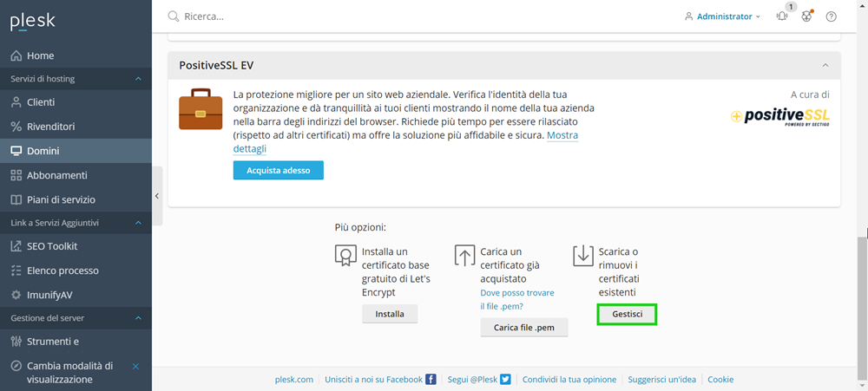Click the briefcase icon of PositiveSSL EV
Viewport: 868px width, 391px height.
[x=201, y=109]
